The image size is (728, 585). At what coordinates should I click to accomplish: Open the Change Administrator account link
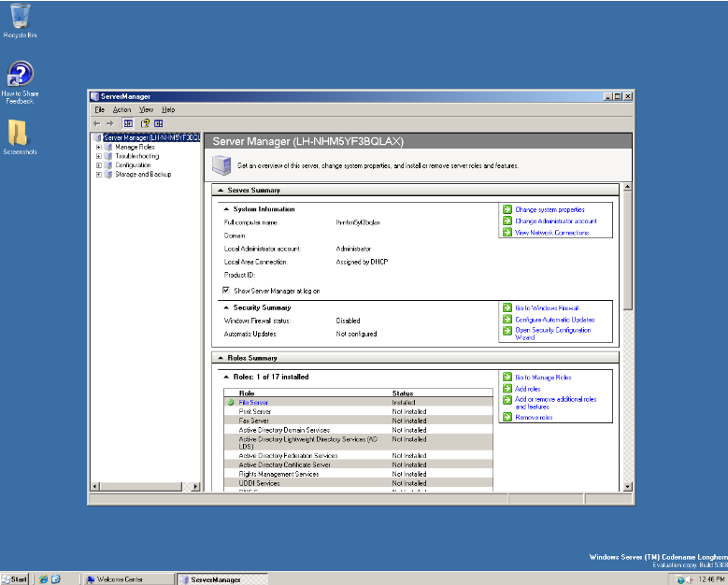click(556, 221)
